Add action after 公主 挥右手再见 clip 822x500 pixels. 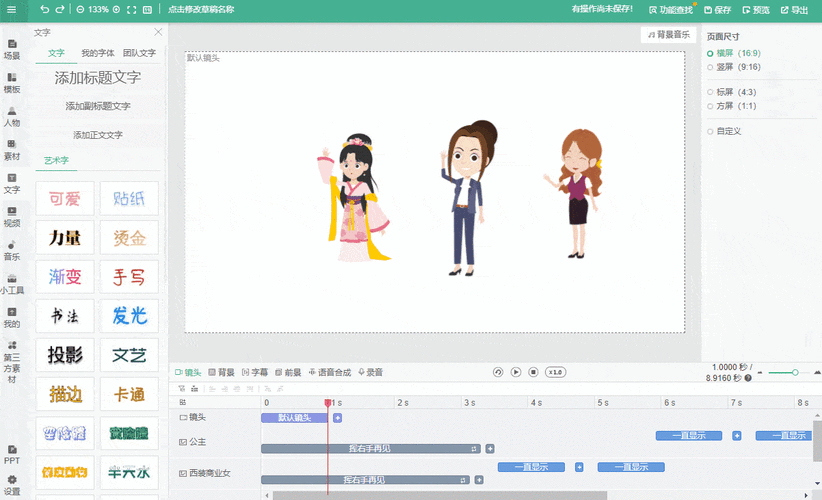[490, 449]
